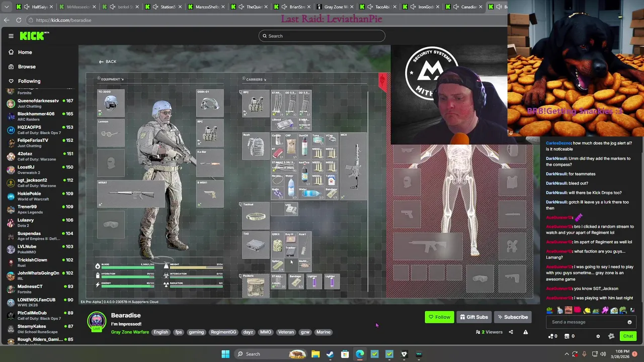Open Gray Zone Warfare category link

coord(130,332)
